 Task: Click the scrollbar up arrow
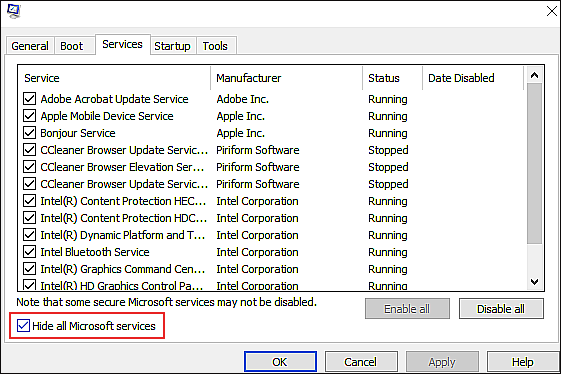click(x=535, y=75)
